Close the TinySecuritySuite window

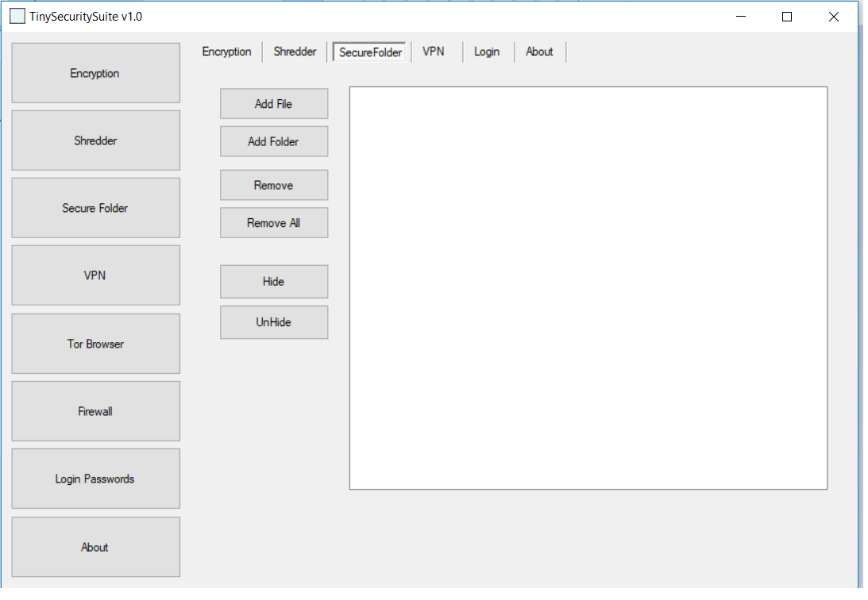pos(834,17)
